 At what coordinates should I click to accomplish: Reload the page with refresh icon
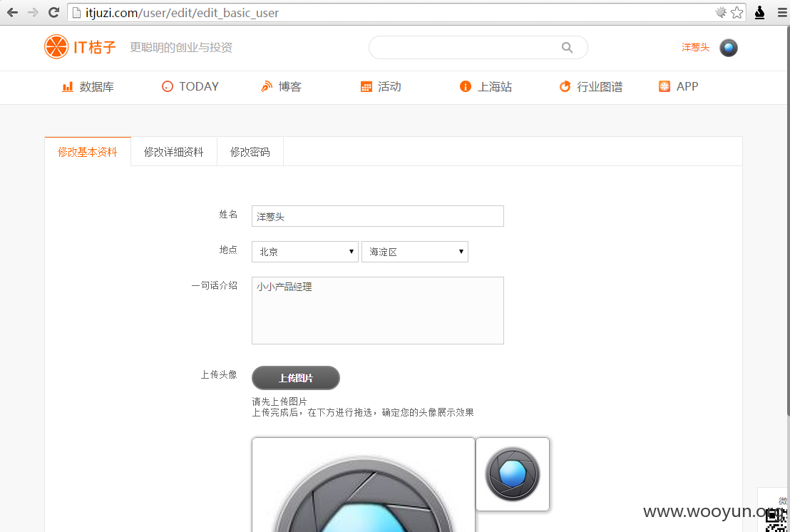[54, 13]
